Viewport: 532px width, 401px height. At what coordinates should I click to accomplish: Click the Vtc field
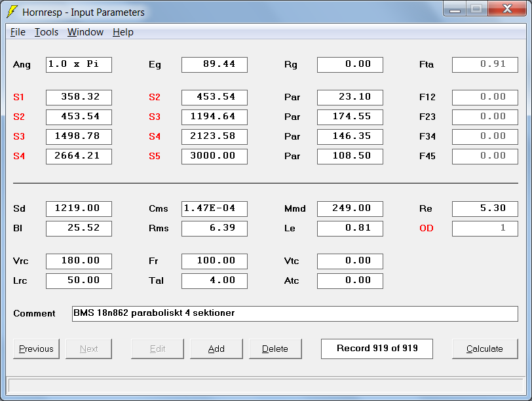point(350,261)
